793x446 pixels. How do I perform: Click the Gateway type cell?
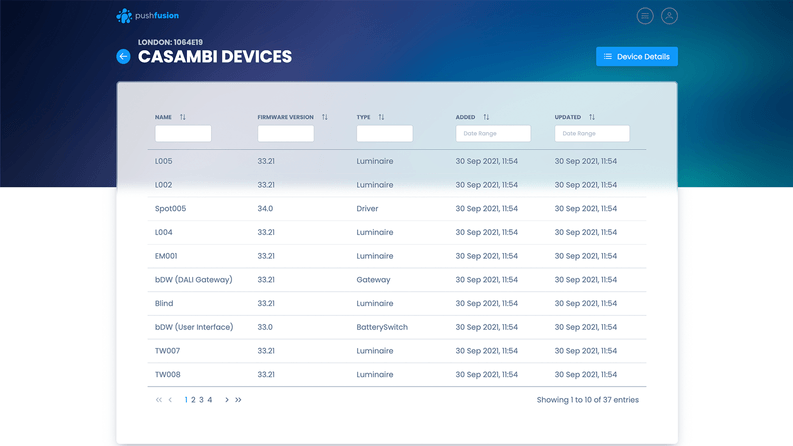click(x=373, y=280)
